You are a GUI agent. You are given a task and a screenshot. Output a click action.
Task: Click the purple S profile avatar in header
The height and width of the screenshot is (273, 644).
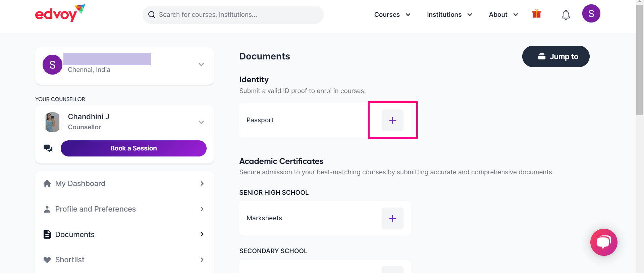tap(591, 14)
